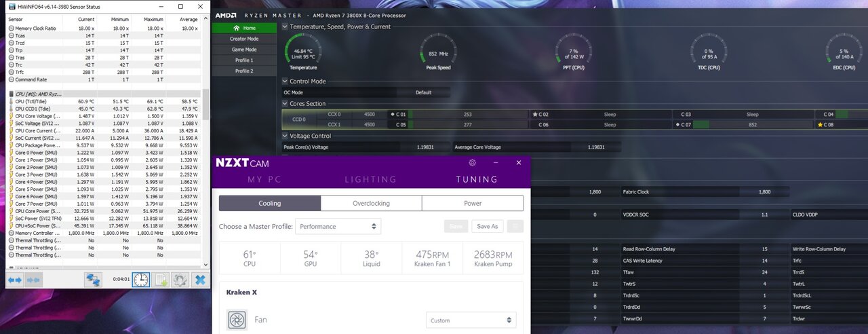Click the Memory Clock Ratio sensor icon
Viewport: 868px width, 334px height.
tap(11, 29)
